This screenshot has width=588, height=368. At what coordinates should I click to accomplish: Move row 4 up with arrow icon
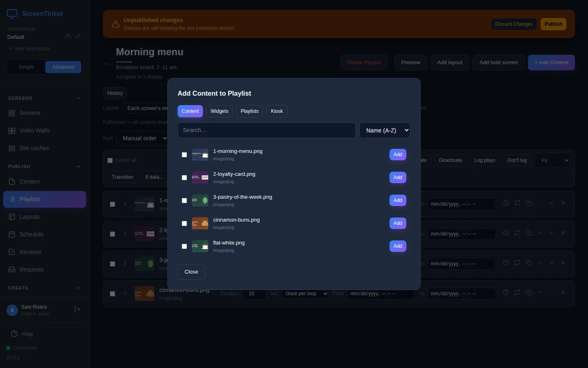(x=540, y=293)
